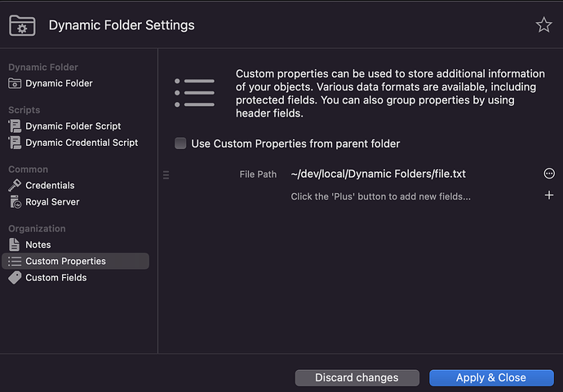Viewport: 563px width, 392px height.
Task: Click the File Path row reorder handle
Action: point(166,174)
